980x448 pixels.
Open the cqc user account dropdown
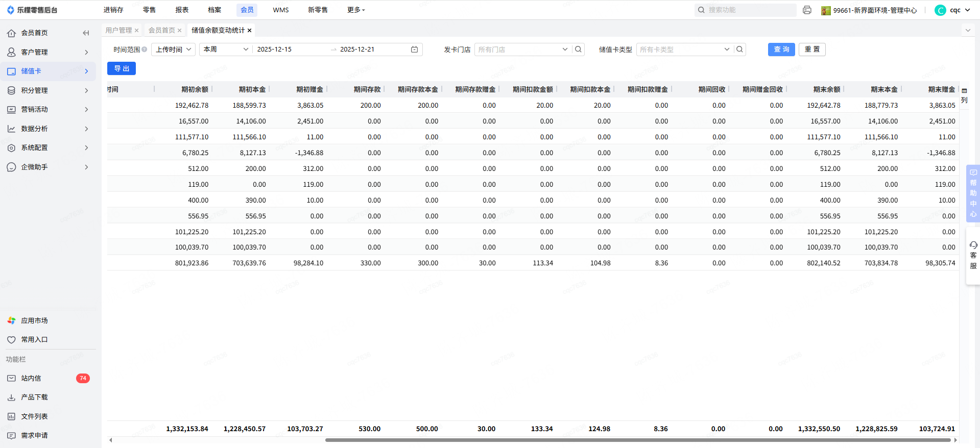tap(953, 10)
